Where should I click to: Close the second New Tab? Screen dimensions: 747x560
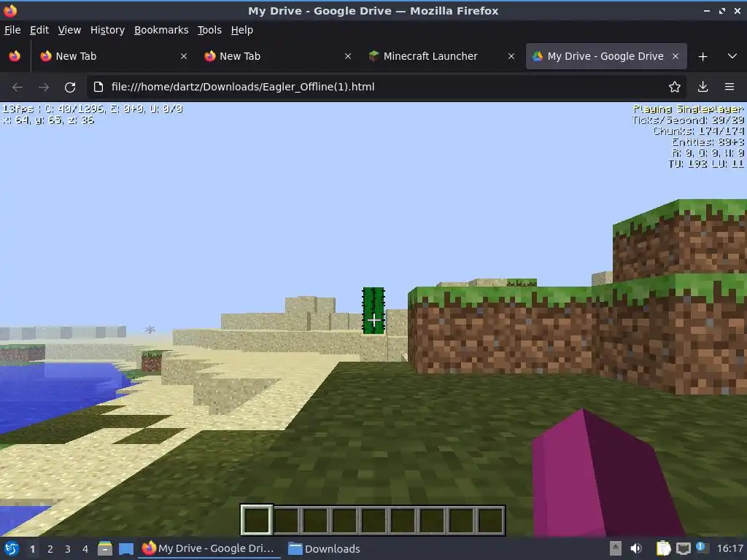point(348,56)
